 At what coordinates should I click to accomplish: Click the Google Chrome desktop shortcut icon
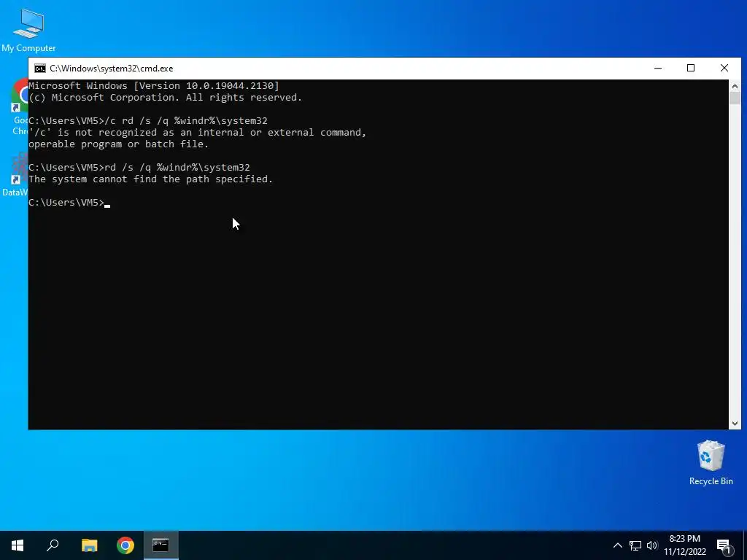point(20,107)
